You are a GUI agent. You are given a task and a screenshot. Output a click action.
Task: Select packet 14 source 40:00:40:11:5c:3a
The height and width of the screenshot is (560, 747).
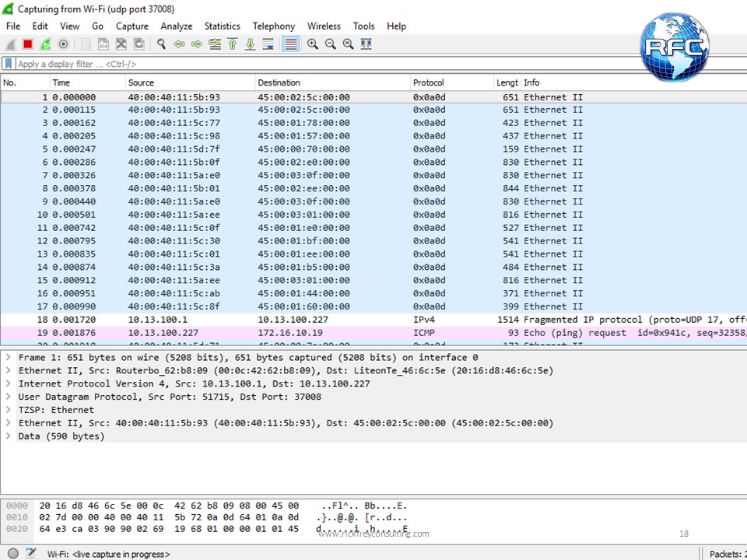click(x=373, y=267)
